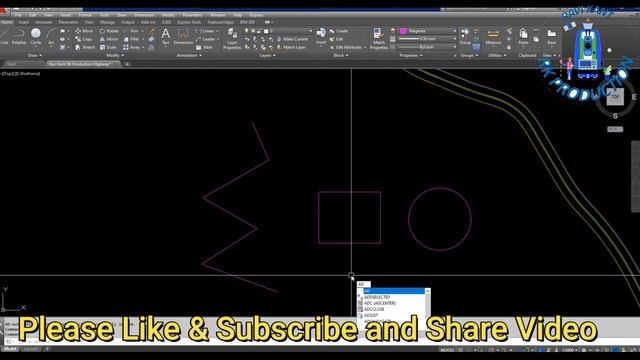
Task: Expand the Block panel
Action: [x=341, y=55]
